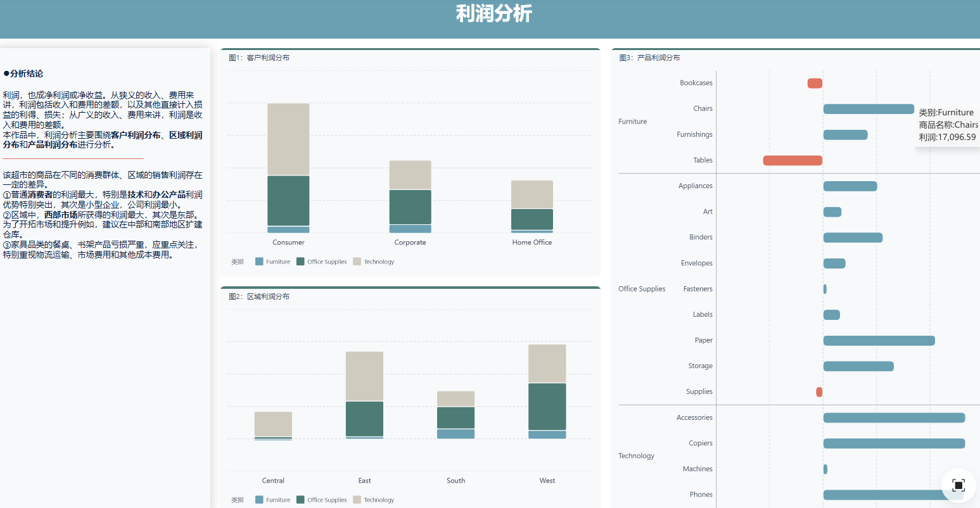The image size is (980, 508).
Task: Select the Consumer Furniture bar segment
Action: click(x=288, y=230)
